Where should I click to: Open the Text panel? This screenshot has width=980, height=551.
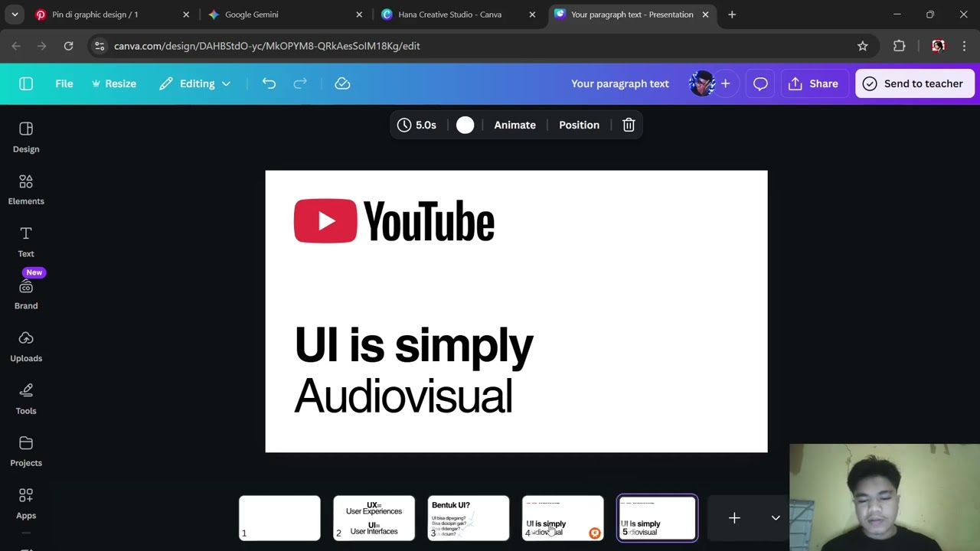[x=26, y=242]
